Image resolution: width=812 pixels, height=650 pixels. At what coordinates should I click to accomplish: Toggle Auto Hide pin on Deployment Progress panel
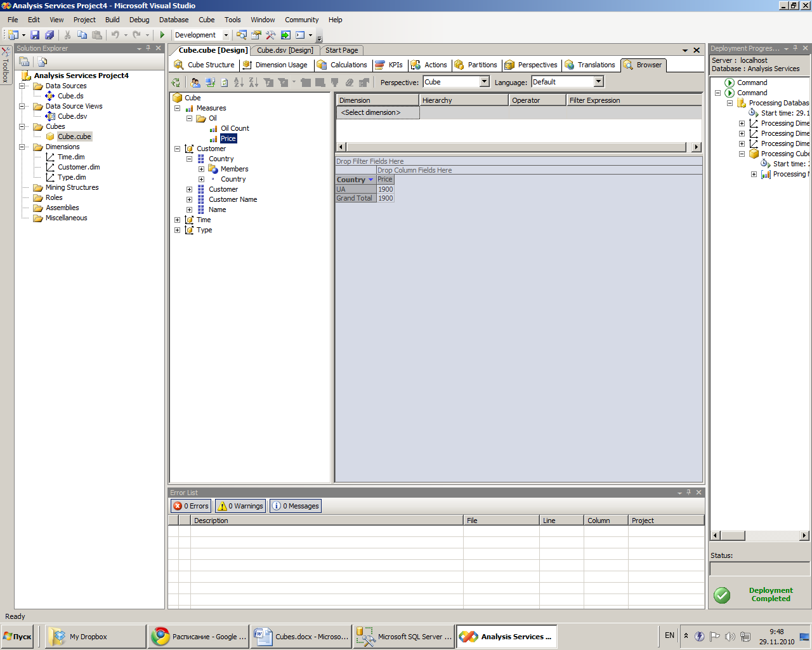pos(796,48)
